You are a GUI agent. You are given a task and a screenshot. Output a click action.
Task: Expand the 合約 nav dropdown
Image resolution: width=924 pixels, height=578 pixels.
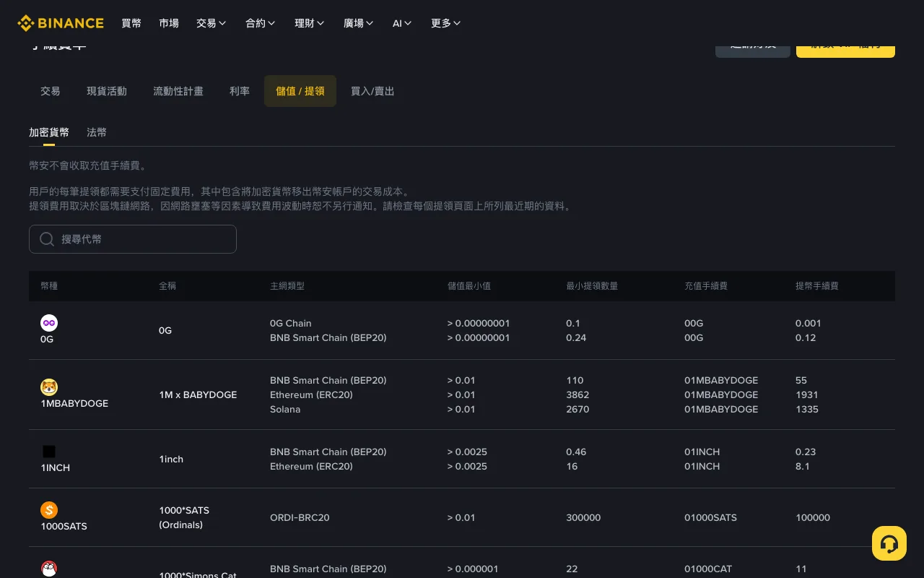(260, 23)
